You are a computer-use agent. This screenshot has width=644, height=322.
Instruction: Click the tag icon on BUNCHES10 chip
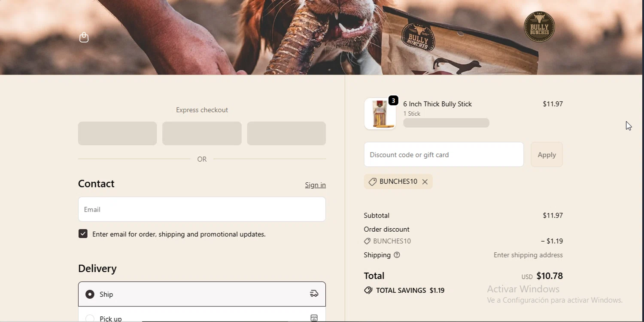pyautogui.click(x=372, y=182)
